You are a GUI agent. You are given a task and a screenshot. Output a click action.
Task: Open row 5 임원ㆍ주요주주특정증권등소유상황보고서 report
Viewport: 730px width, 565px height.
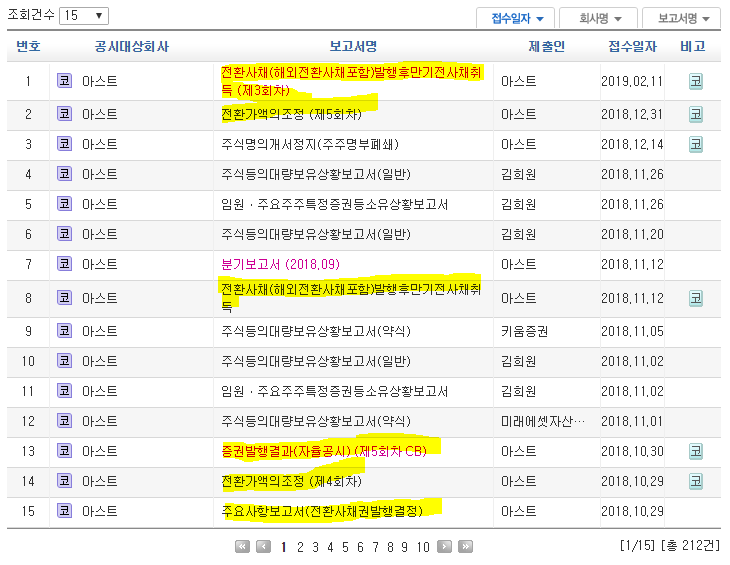[334, 204]
